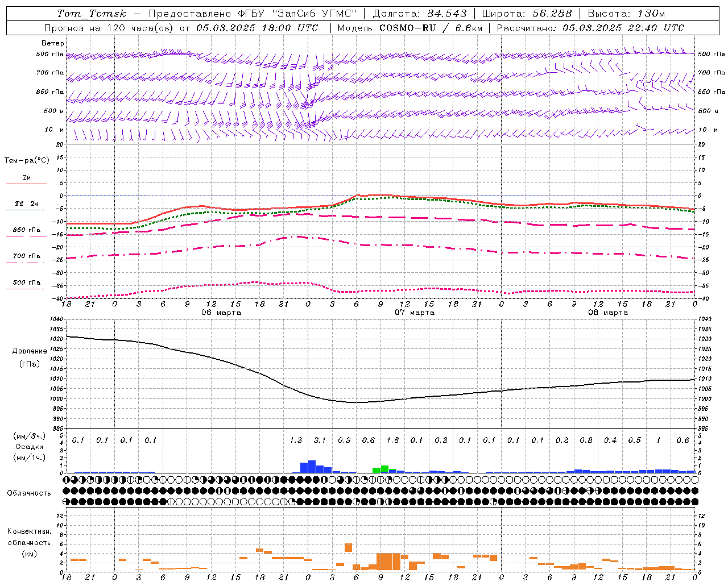The width and height of the screenshot is (728, 582).
Task: Click the 500 гПа temperature legend entry
Action: 26,284
